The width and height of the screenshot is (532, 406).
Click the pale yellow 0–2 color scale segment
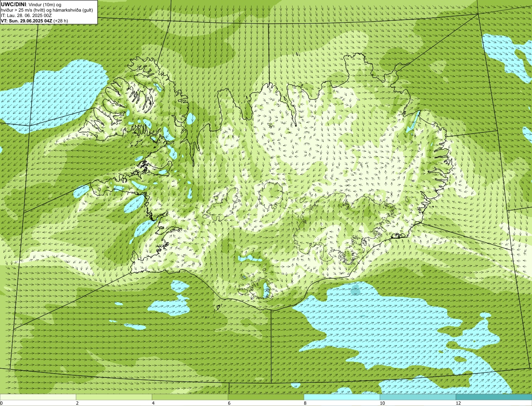38,397
